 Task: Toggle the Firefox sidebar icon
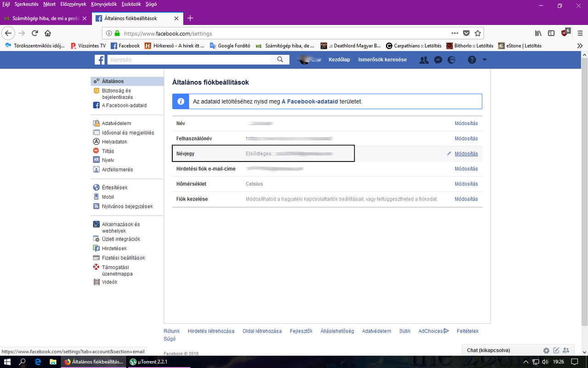[551, 33]
